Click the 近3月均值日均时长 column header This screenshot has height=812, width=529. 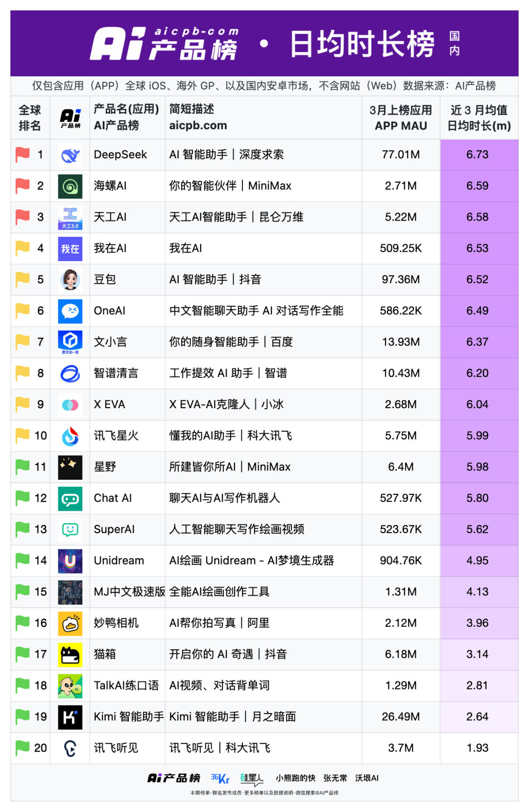tap(479, 118)
